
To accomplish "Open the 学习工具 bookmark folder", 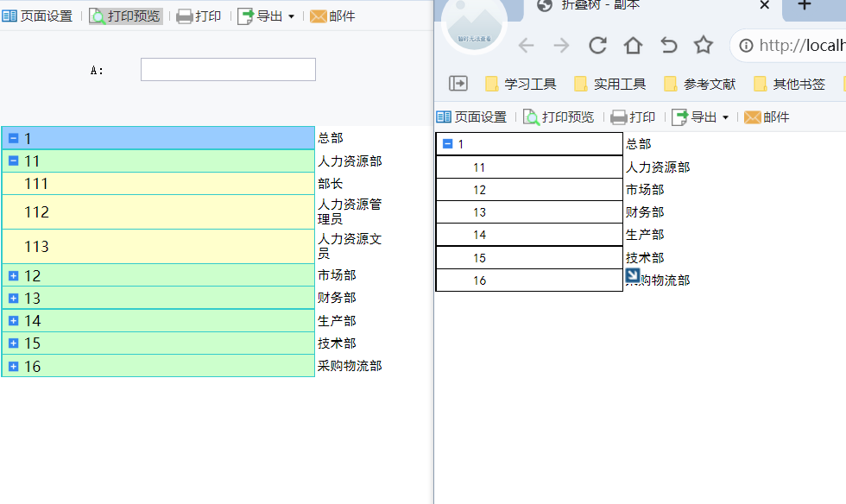I will point(521,84).
